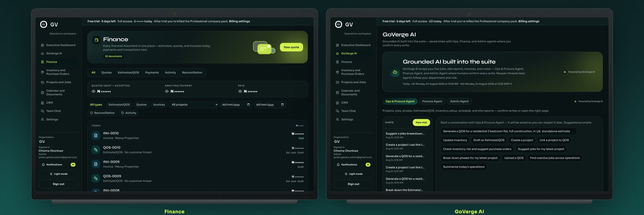Click the Draft an Estimate/QOS prompt

click(489, 140)
